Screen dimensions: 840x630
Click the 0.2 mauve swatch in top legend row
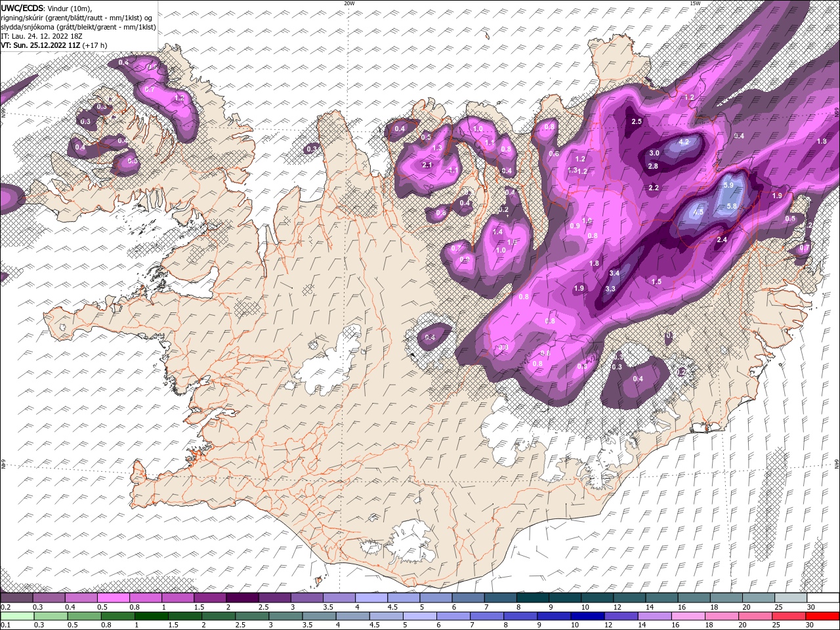(x=16, y=598)
